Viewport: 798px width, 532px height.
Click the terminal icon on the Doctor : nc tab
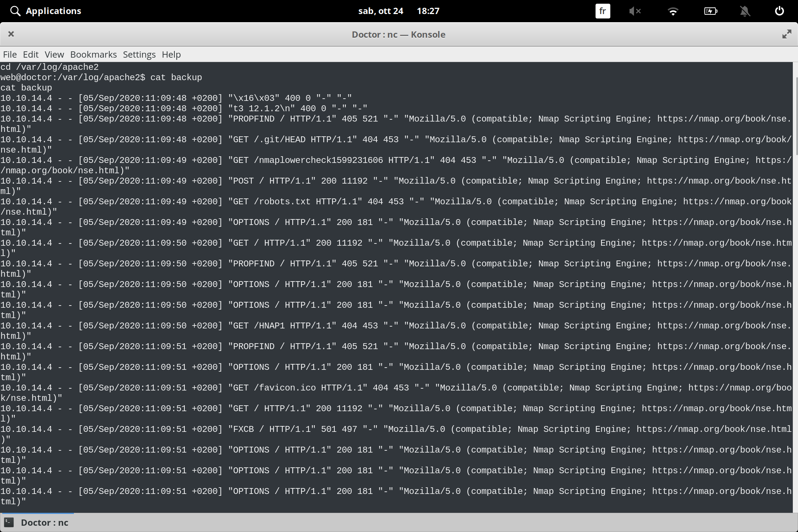tap(9, 522)
